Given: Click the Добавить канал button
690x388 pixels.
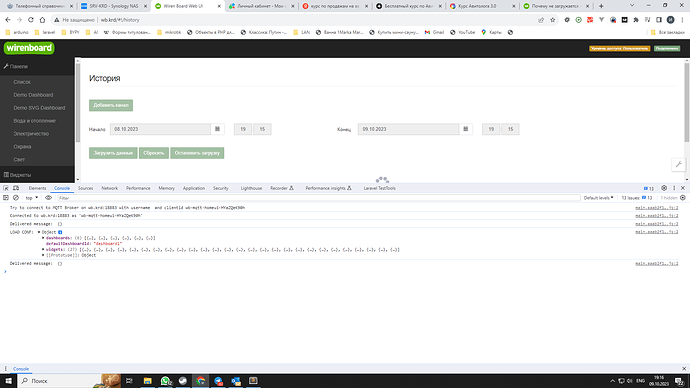Looking at the screenshot, I should coord(111,105).
